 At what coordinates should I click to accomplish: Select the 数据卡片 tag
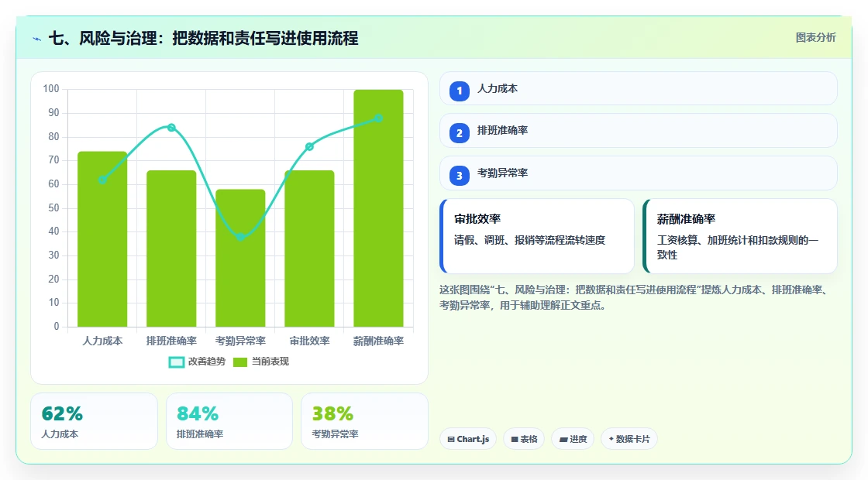629,439
